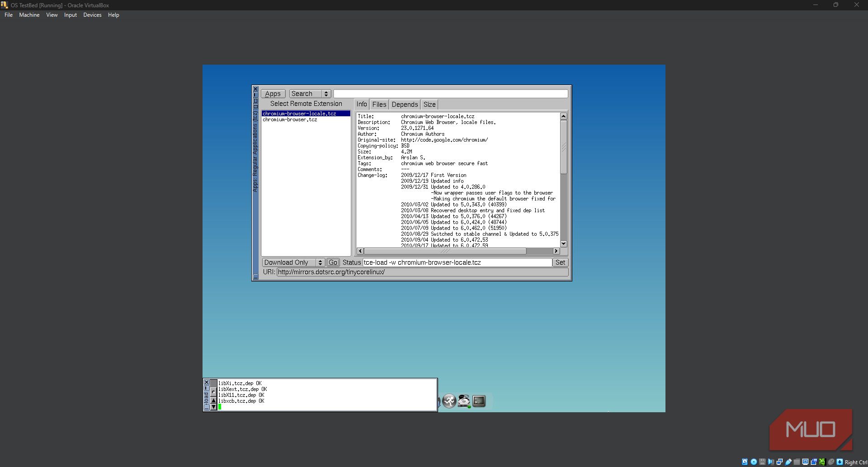
Task: Click the optical disc status icon in VirtualBox
Action: point(754,462)
